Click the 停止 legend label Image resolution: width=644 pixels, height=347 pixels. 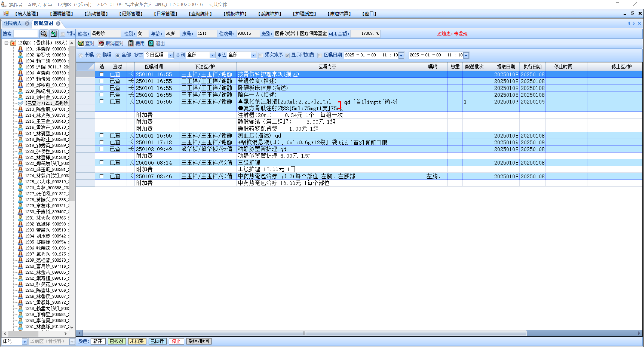176,341
